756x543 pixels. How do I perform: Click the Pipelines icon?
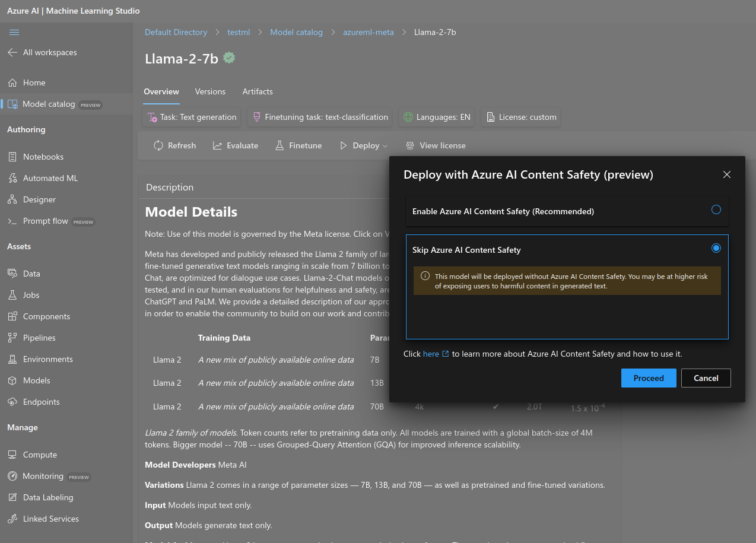pyautogui.click(x=12, y=338)
